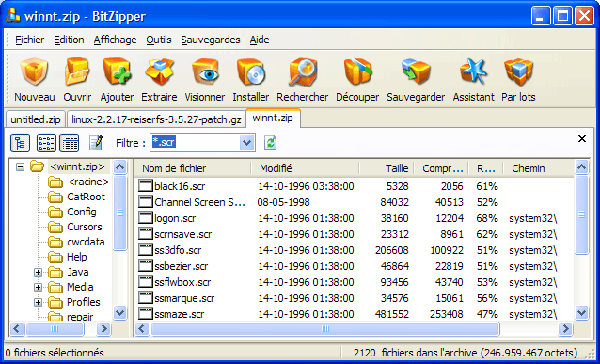Select the Channel Screen S… file
Screen dimensions: 600x364
tap(199, 202)
